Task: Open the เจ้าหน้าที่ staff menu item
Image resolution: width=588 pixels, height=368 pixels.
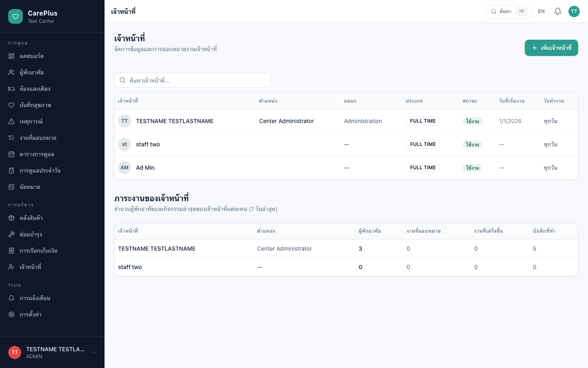Action: click(x=52, y=267)
